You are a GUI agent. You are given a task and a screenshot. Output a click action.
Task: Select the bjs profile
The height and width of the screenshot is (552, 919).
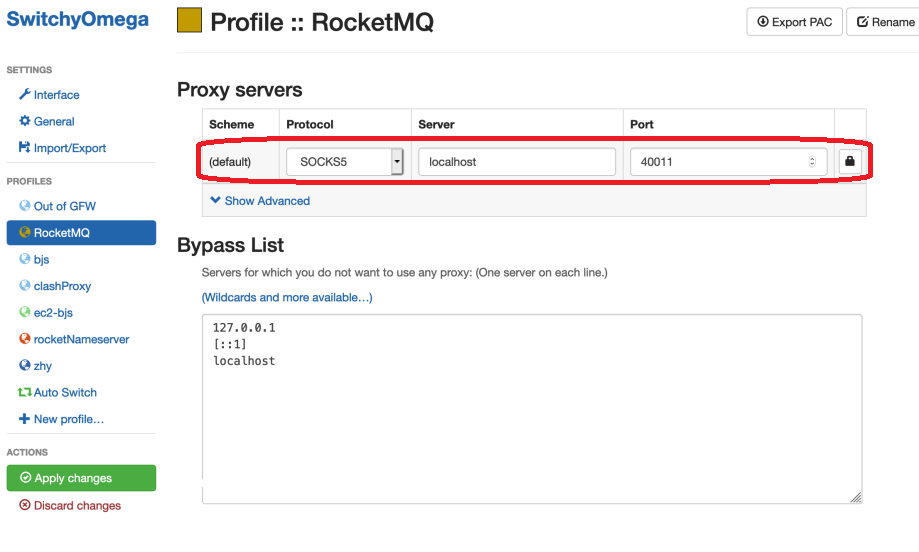pos(41,259)
